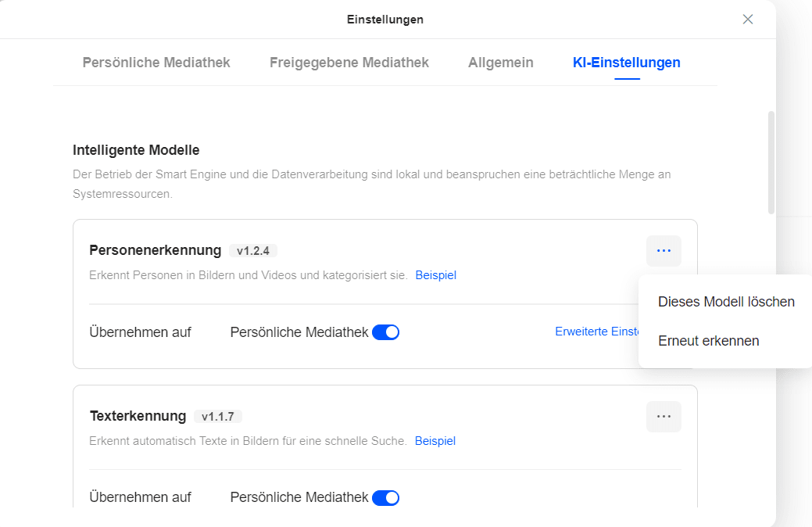Open the Beispiel link for Texterkennung
812x527 pixels.
436,441
